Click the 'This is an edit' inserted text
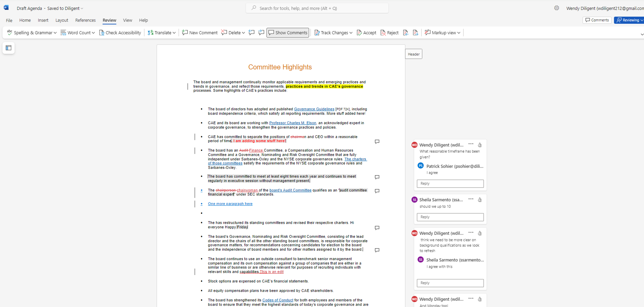644x307 pixels. 272,272
